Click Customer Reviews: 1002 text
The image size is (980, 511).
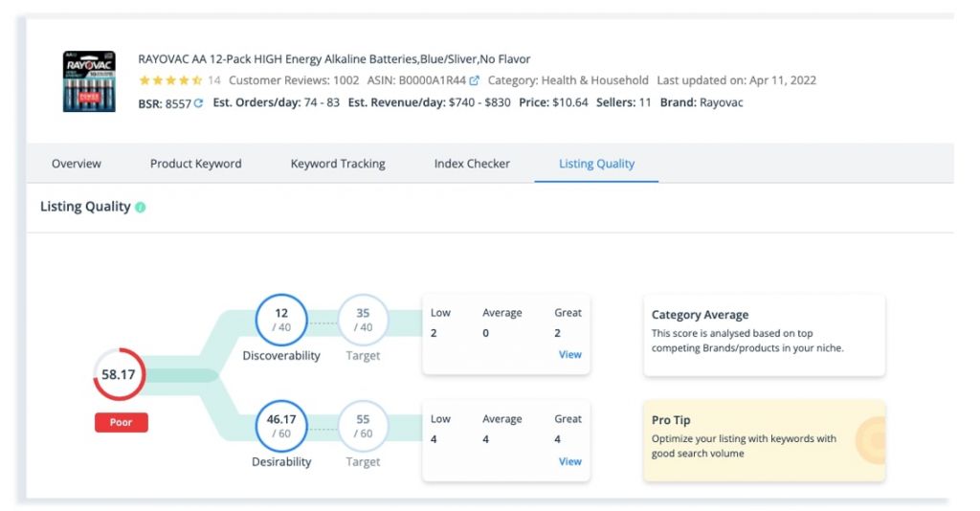coord(294,80)
